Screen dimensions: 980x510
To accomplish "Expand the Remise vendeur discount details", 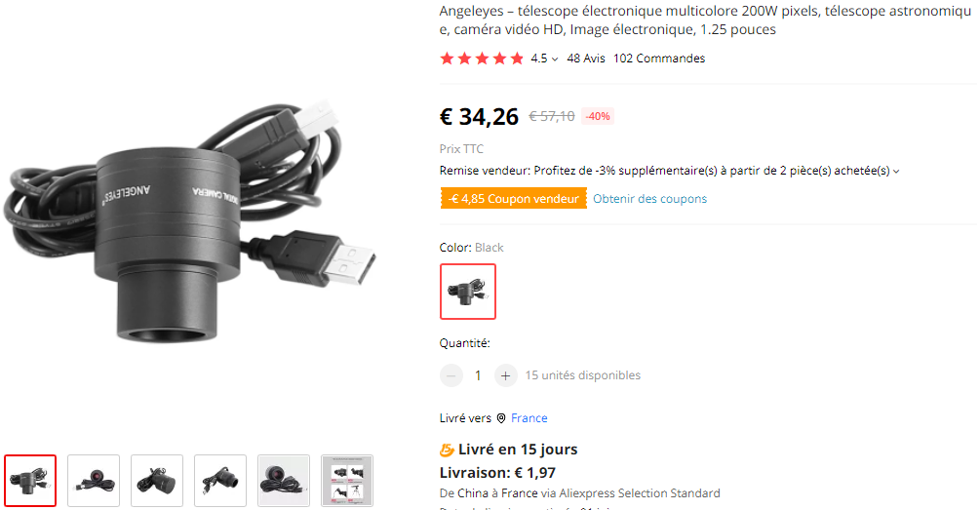I will pos(896,172).
